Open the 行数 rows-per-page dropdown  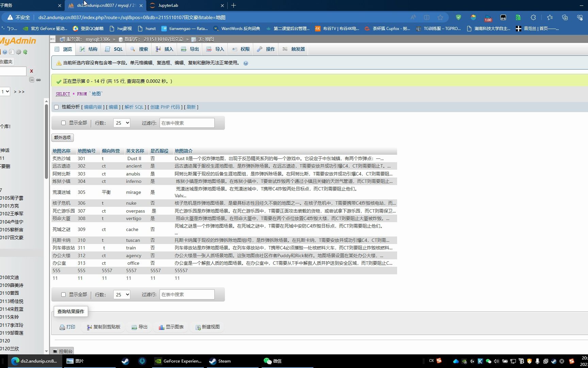point(121,123)
